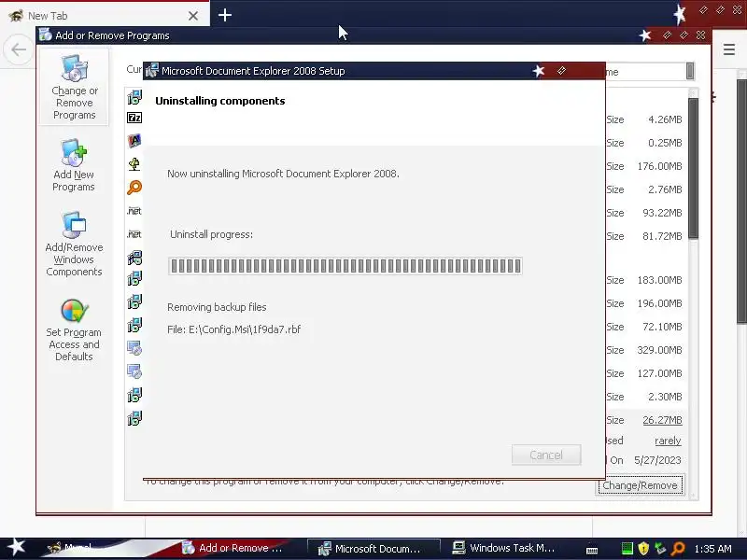Click the Change/Remove button
This screenshot has height=560, width=747.
[x=640, y=485]
